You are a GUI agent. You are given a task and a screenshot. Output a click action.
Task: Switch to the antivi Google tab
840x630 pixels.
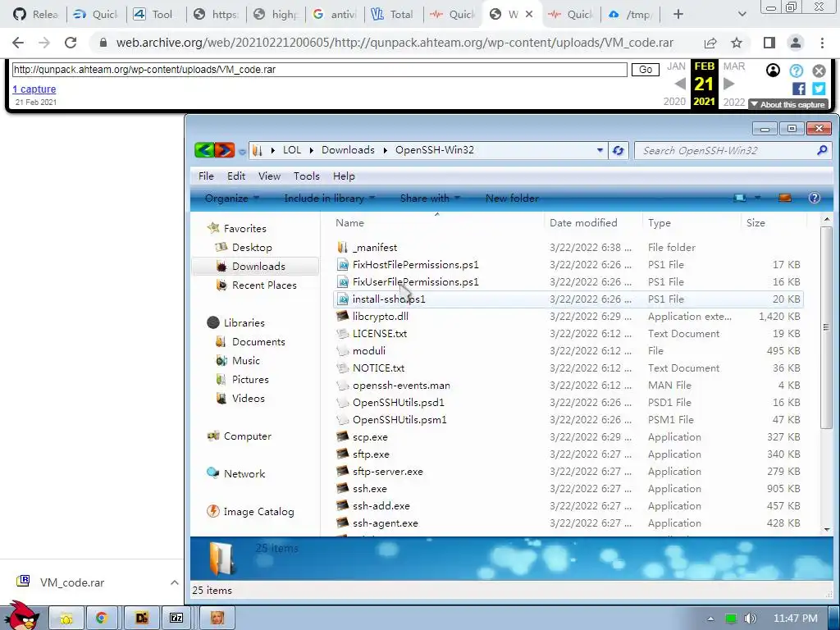point(334,15)
